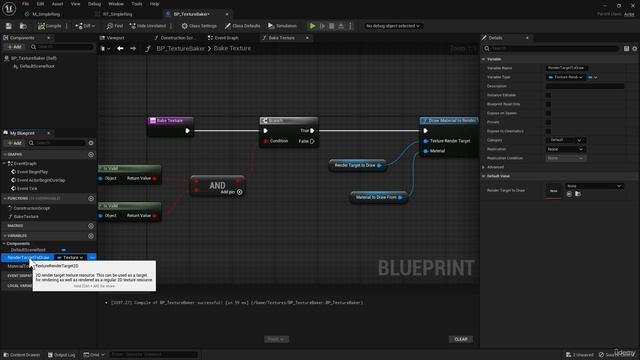This screenshot has width=640, height=360.
Task: Open RenderTargetToDraw Texture type dropdown
Action: click(71, 258)
